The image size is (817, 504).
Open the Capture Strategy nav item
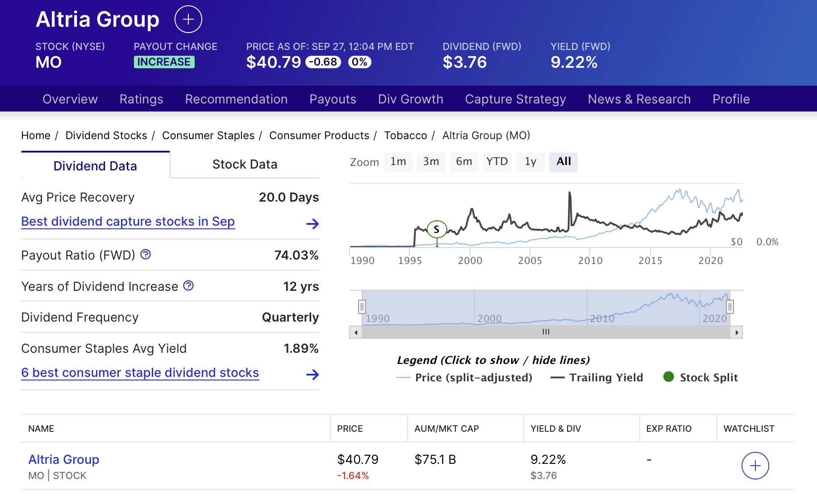click(x=515, y=99)
